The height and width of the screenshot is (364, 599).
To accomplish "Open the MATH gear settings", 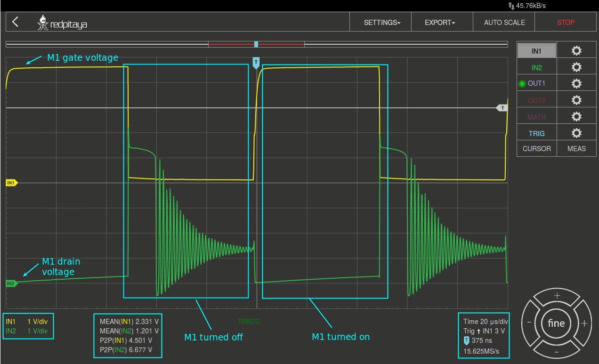I will 576,117.
